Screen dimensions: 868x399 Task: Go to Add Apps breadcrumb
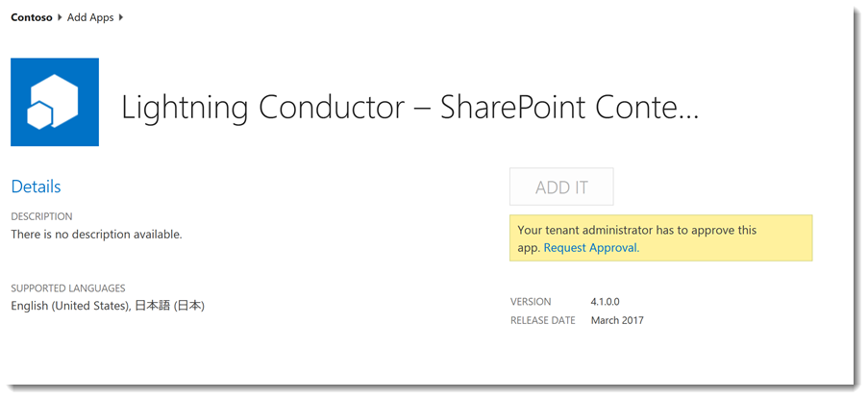(x=90, y=17)
